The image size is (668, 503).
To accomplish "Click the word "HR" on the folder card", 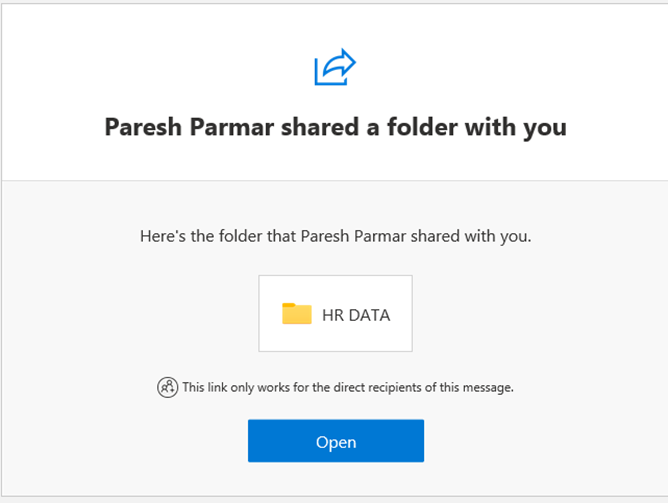I will pyautogui.click(x=332, y=315).
